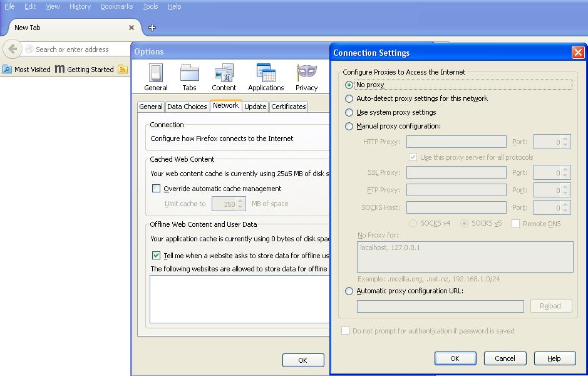Click the RSS feed bookmark icon
The width and height of the screenshot is (588, 376).
pyautogui.click(x=123, y=69)
